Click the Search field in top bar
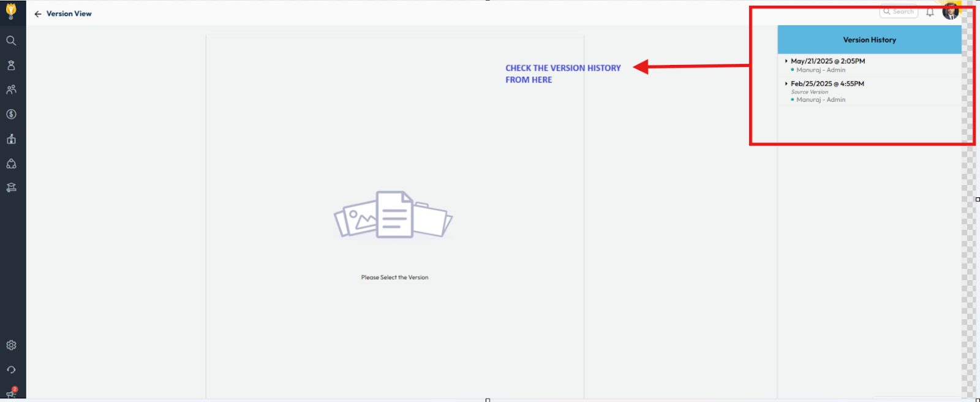The image size is (980, 402). pyautogui.click(x=899, y=12)
